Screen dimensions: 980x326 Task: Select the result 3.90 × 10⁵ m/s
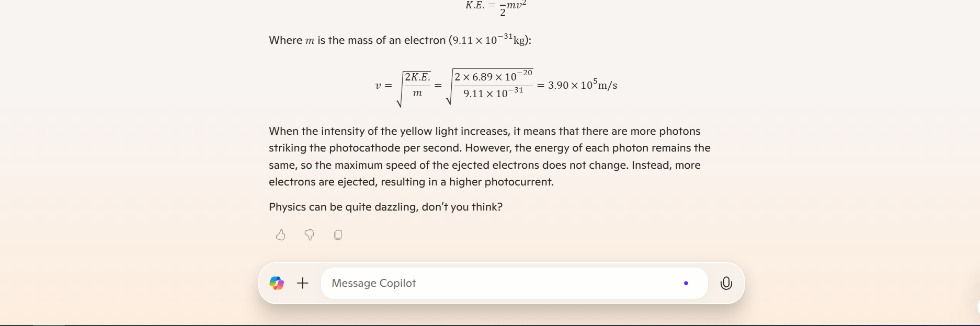pos(583,85)
